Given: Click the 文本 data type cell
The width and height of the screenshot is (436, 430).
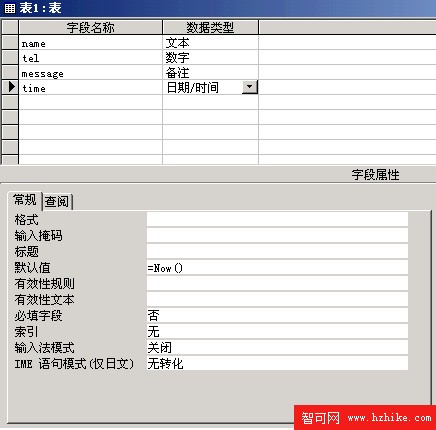Looking at the screenshot, I should (211, 43).
